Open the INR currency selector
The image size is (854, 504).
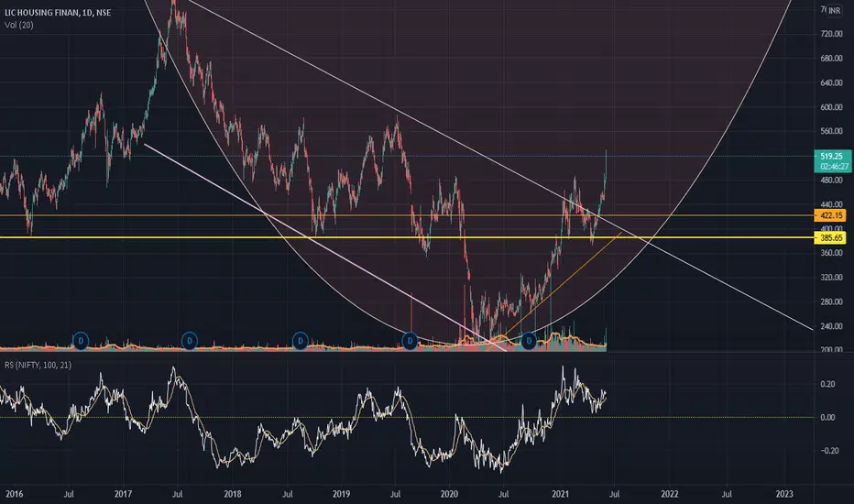click(x=834, y=10)
